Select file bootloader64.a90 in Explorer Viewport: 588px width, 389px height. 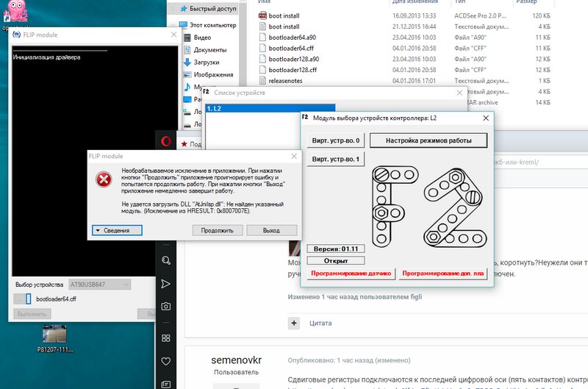292,38
